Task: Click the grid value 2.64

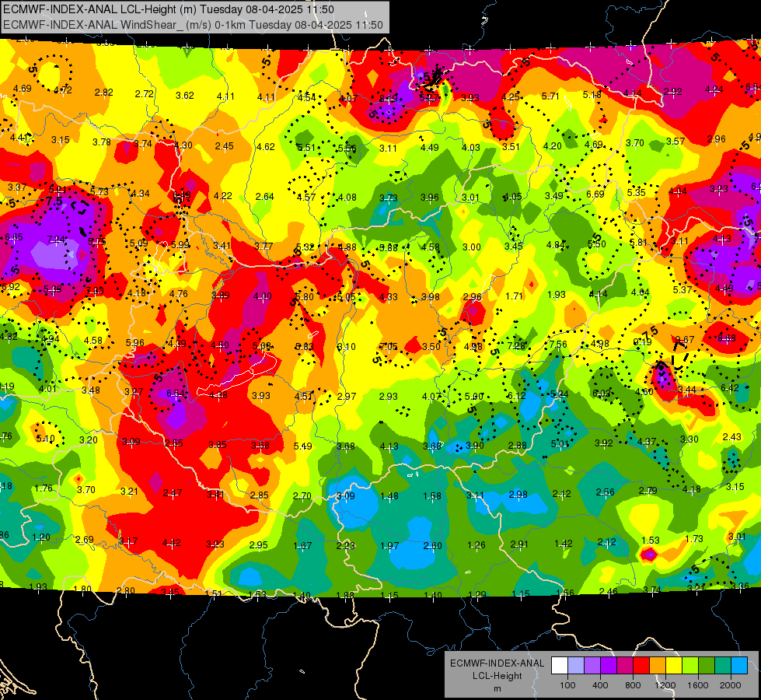Action: (265, 196)
